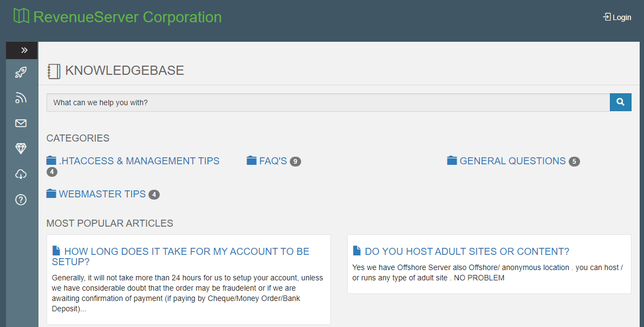The width and height of the screenshot is (644, 327).
Task: Open the question mark help icon
Action: click(21, 200)
